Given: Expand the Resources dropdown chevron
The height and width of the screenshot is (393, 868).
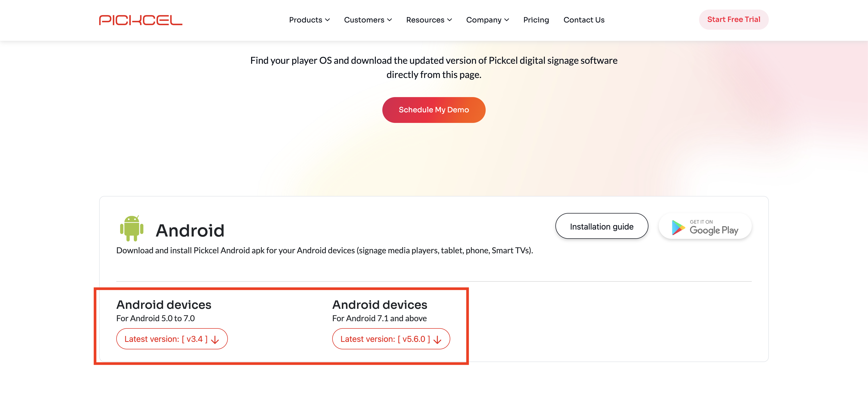Looking at the screenshot, I should click(450, 20).
